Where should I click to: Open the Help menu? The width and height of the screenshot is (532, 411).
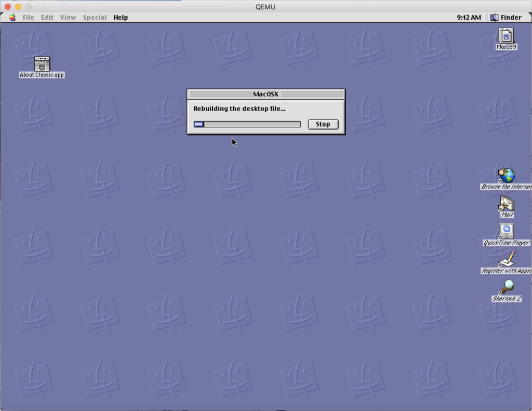(x=121, y=17)
